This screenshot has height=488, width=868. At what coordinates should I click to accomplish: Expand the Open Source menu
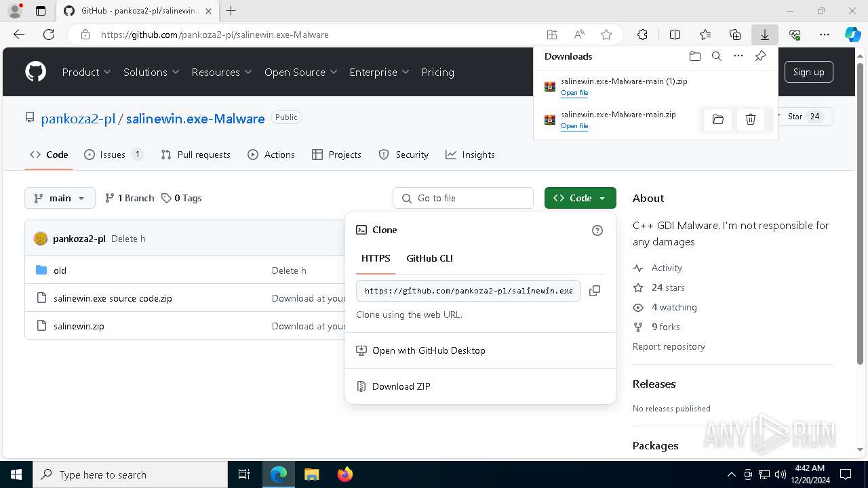[x=301, y=73]
